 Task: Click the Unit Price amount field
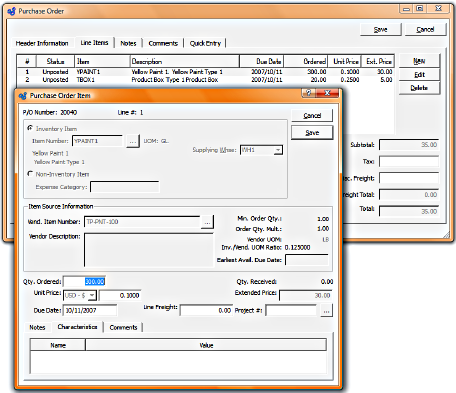120,295
